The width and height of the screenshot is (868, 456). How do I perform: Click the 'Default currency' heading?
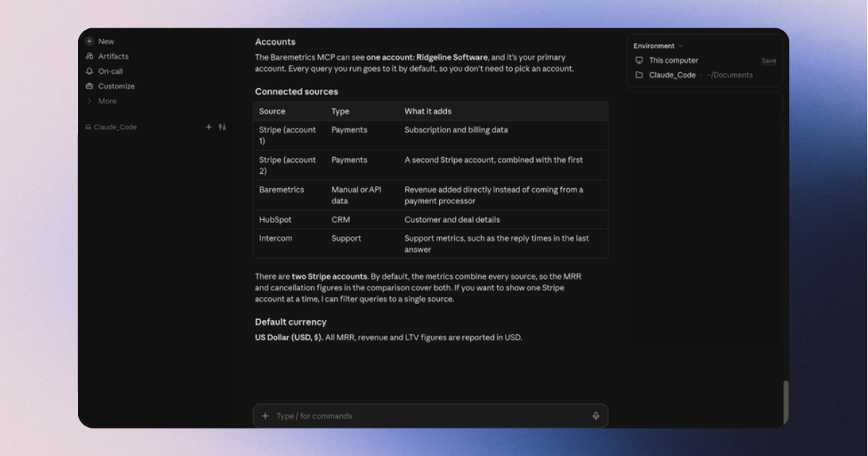291,322
